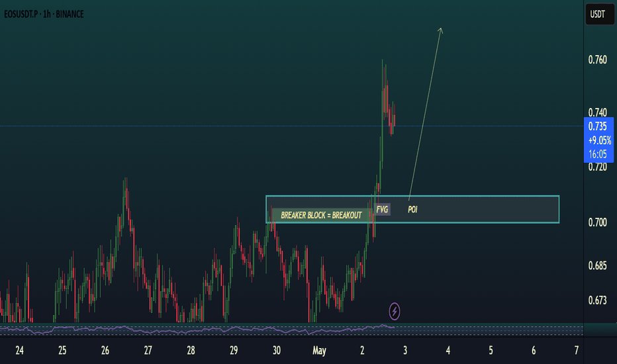Click the BREAKER BLOCK = BREAKOUT label
The height and width of the screenshot is (364, 617).
321,215
